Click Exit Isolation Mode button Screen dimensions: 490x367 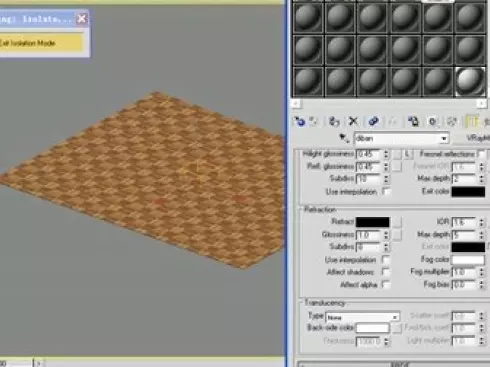click(x=41, y=43)
